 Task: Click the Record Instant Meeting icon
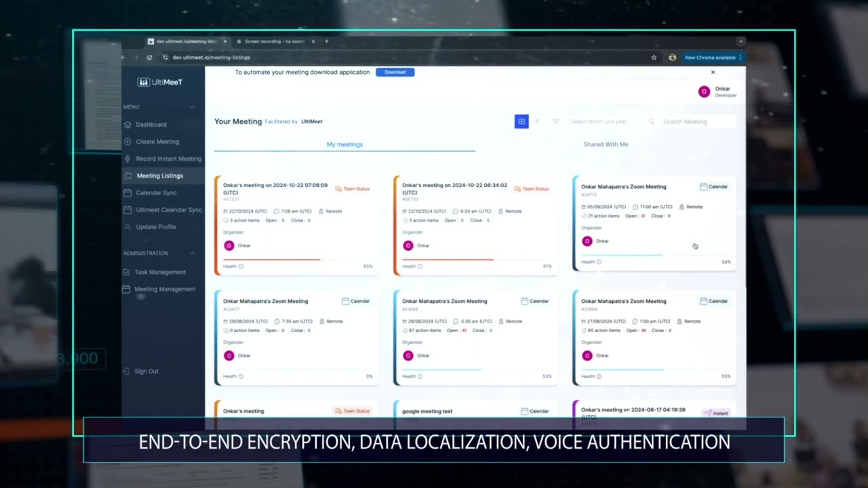(x=127, y=159)
